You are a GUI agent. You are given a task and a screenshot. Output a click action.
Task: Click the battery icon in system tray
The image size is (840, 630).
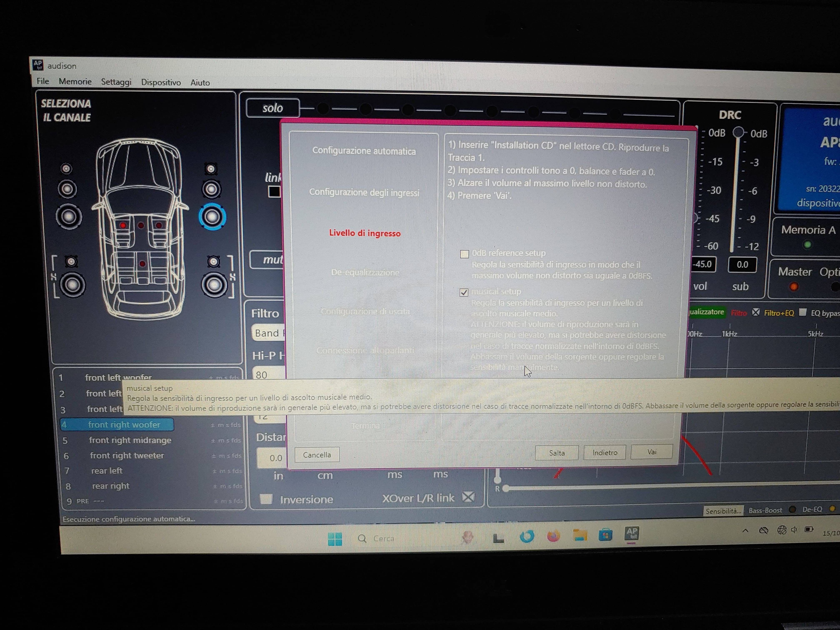(809, 529)
